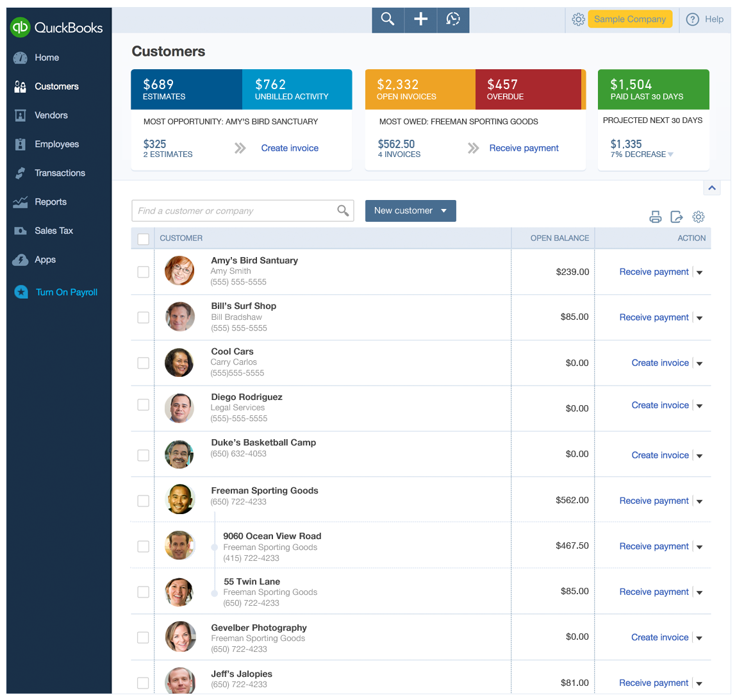This screenshot has width=737, height=700.
Task: Click the Turn On Payroll star icon
Action: (21, 292)
